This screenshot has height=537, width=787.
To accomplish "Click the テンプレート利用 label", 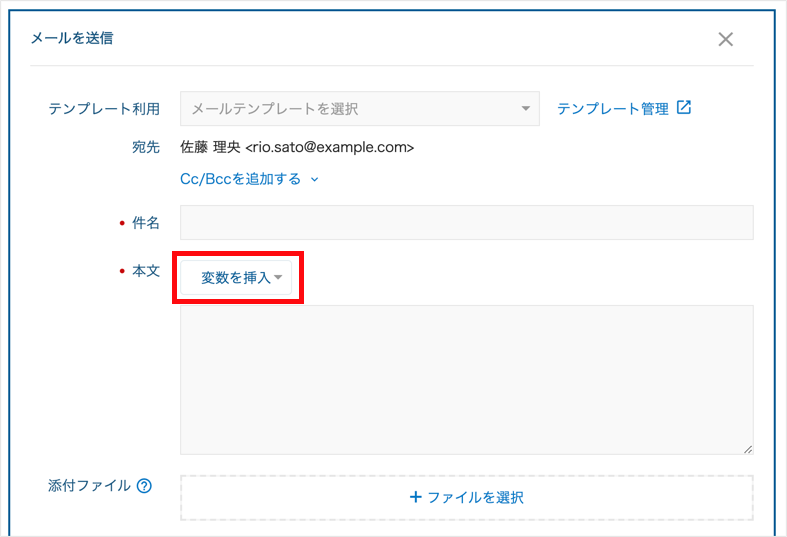I will pos(104,109).
